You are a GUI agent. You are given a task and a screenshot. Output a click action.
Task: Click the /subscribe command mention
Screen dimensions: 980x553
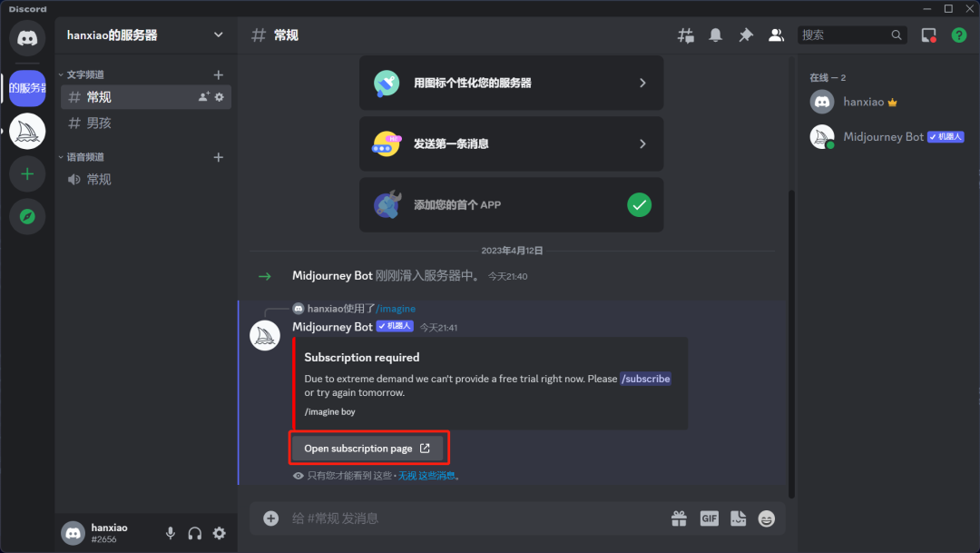646,379
